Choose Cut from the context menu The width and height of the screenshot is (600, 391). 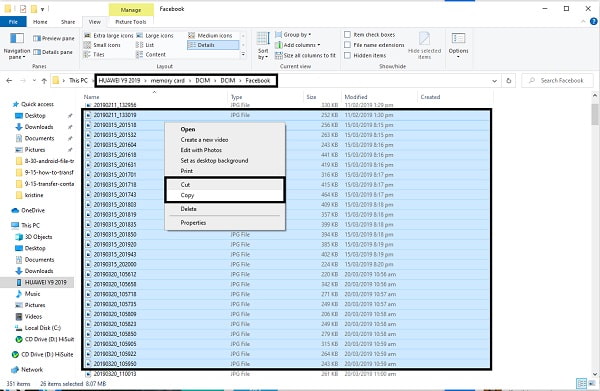(x=225, y=185)
